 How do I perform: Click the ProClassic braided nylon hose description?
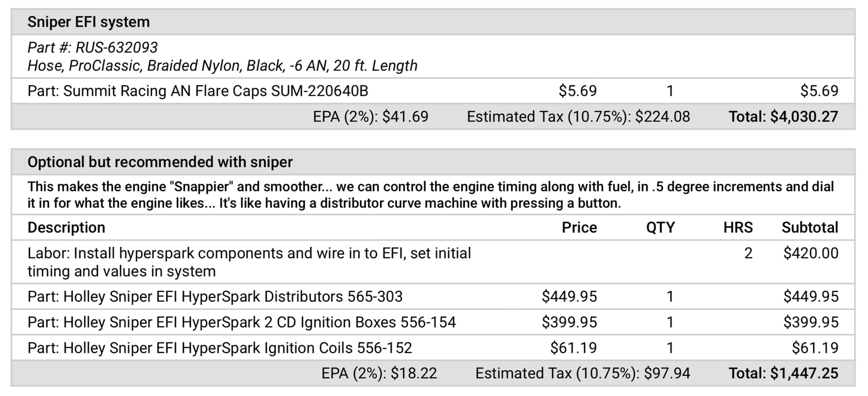click(x=222, y=66)
